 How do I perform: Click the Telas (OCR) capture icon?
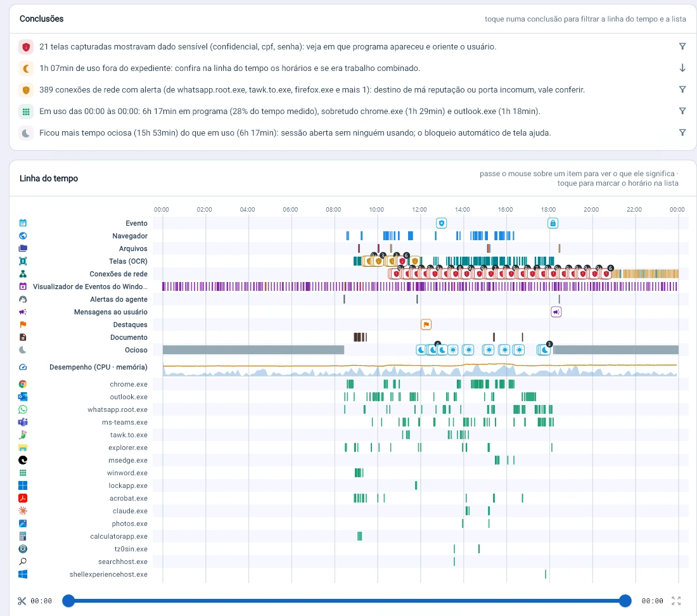click(23, 261)
